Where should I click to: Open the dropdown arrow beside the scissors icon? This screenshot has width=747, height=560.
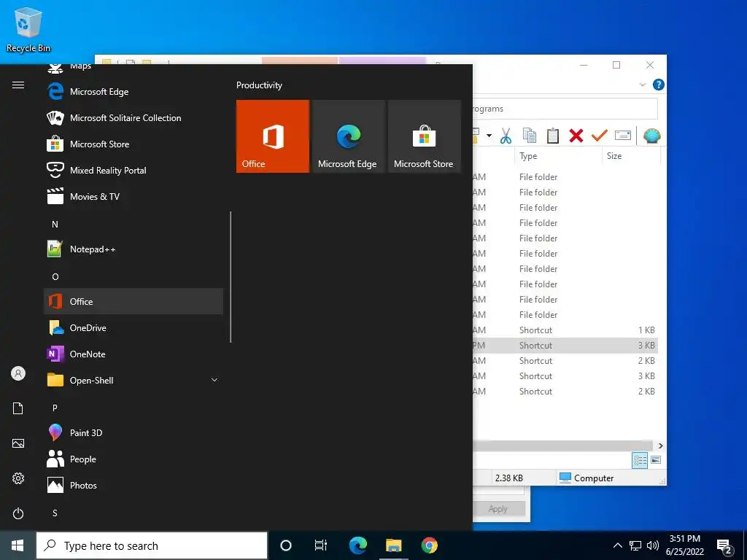pyautogui.click(x=489, y=136)
